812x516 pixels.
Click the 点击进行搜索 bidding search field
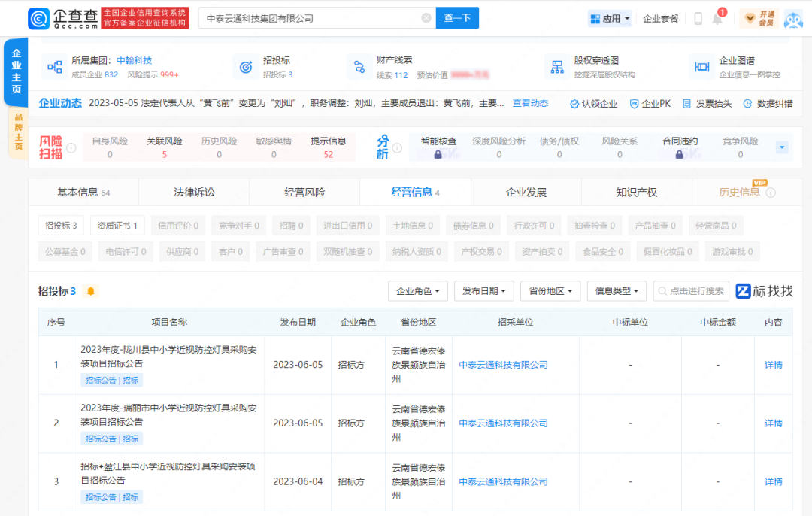coord(691,291)
